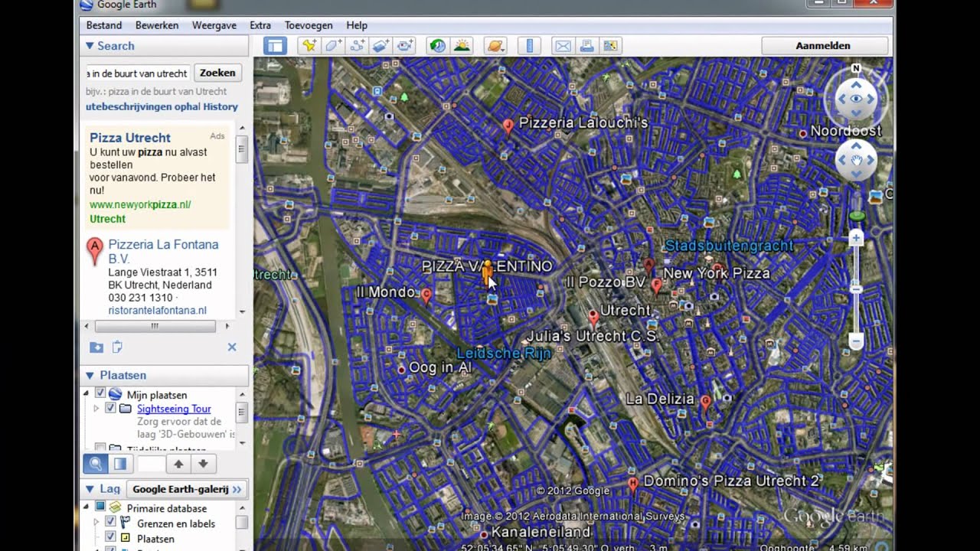Email the view with the envelope icon
Image resolution: width=980 pixels, height=551 pixels.
(563, 46)
